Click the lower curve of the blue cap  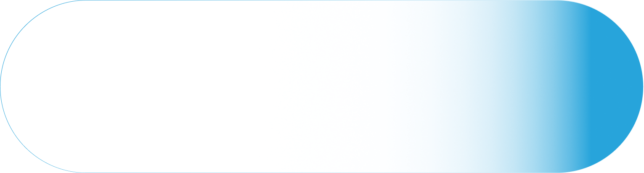click(618, 147)
